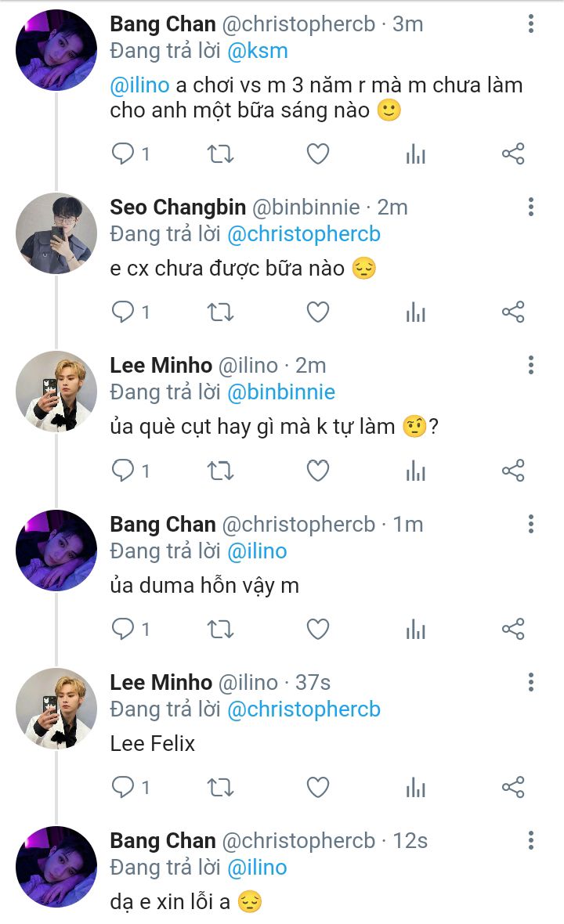Open Seo Changbin's profile picture

56,233
